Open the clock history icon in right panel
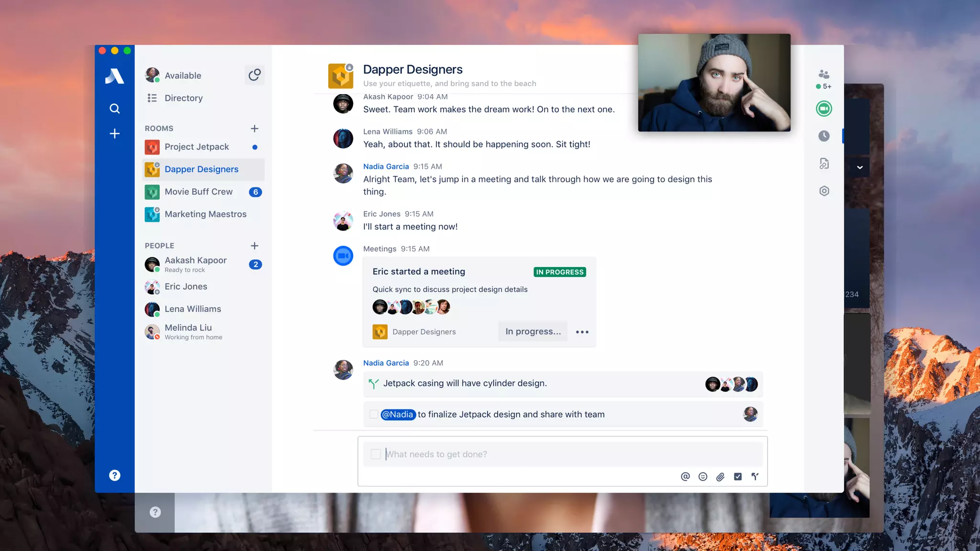The width and height of the screenshot is (980, 551). click(x=824, y=136)
